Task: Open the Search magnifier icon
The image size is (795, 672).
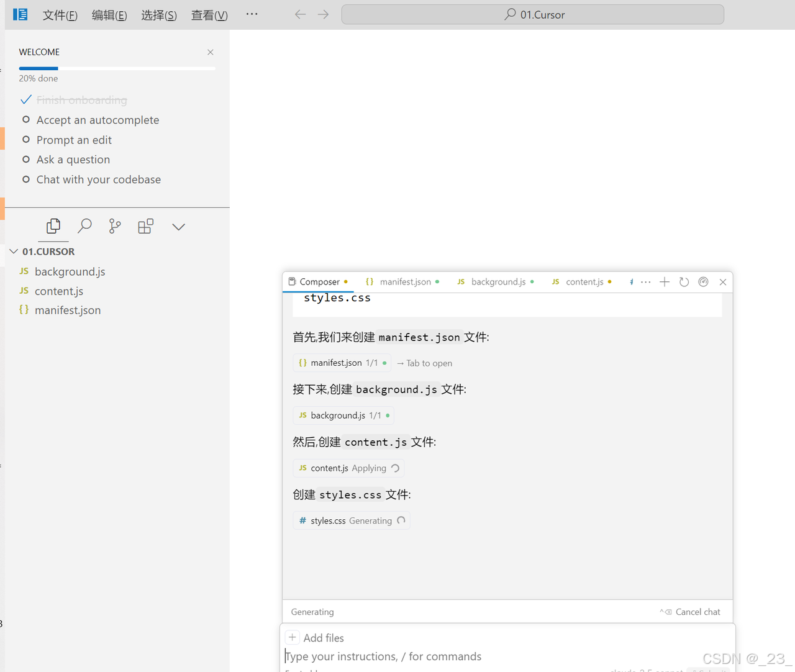Action: point(84,227)
